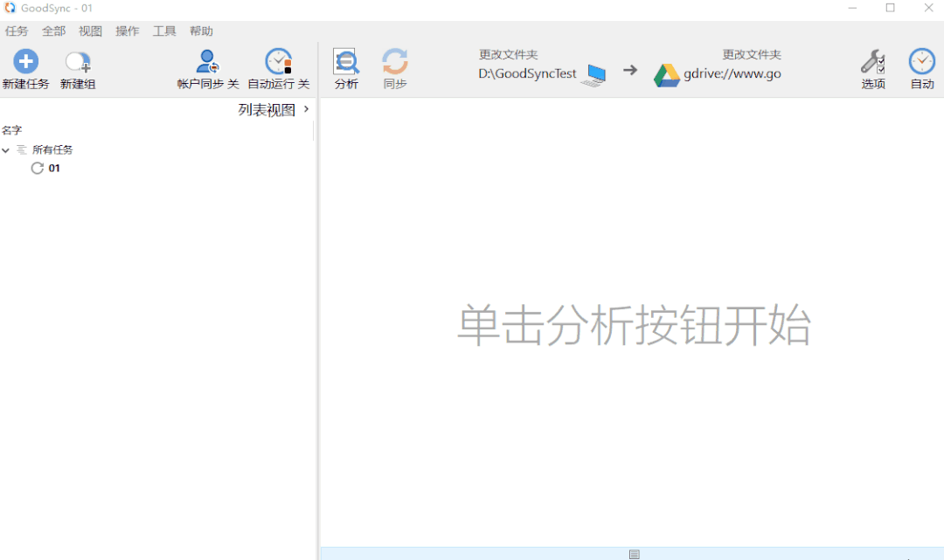Viewport: 944px width, 560px height.
Task: Open the 视图 menu
Action: pyautogui.click(x=90, y=31)
